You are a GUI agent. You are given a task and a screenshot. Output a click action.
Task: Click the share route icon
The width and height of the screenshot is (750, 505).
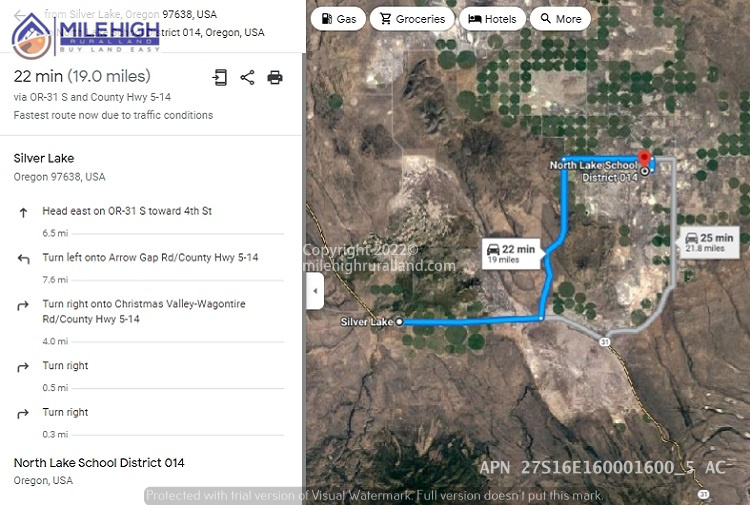[247, 77]
